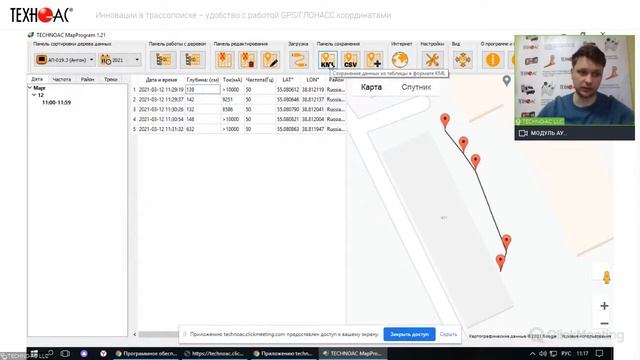Zoom in the map with plus
640x360 pixels.
tap(604, 306)
